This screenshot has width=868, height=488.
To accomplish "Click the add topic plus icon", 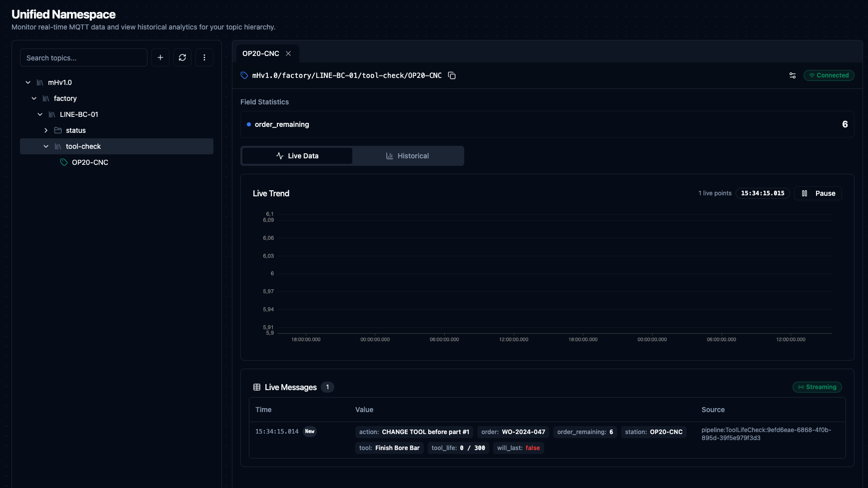I will point(160,57).
